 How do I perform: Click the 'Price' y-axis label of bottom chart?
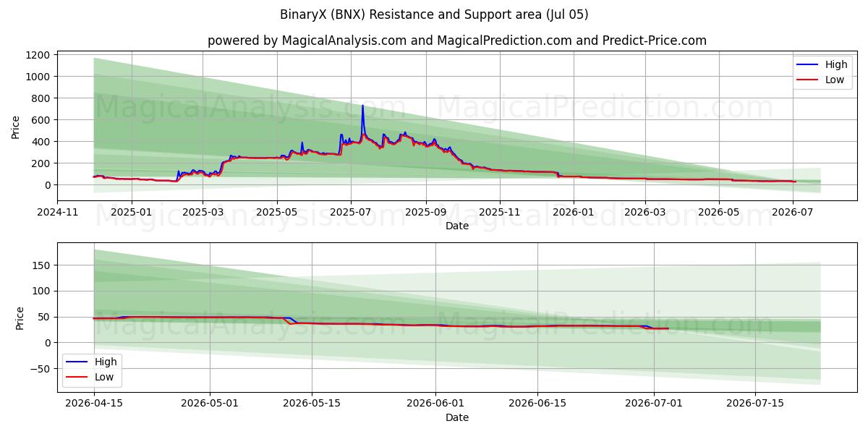point(20,318)
